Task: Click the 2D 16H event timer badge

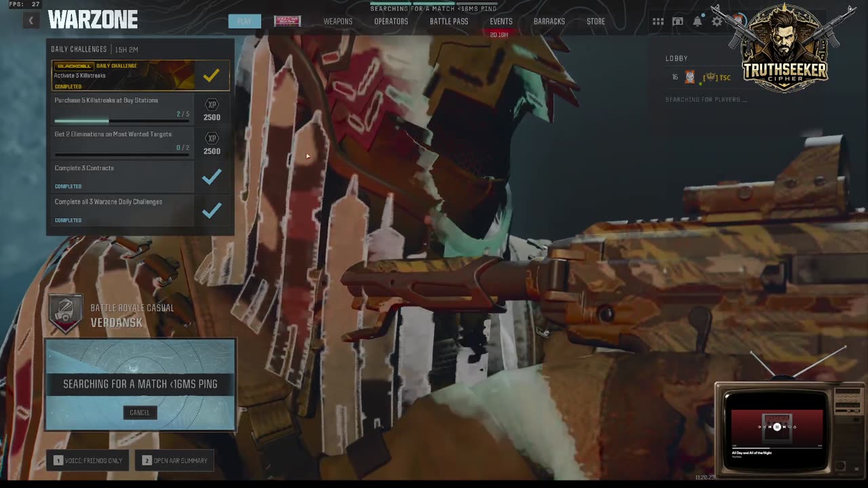Action: coord(499,35)
